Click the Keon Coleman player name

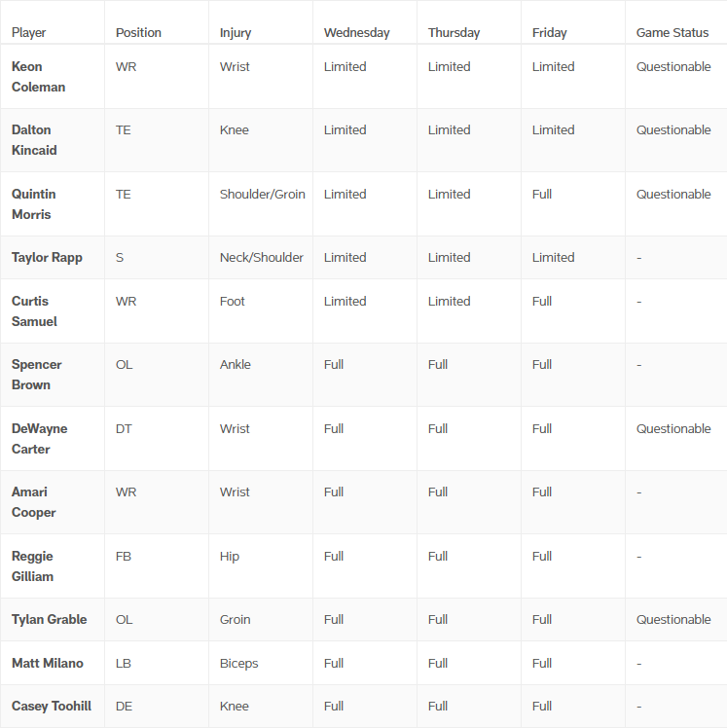[38, 77]
